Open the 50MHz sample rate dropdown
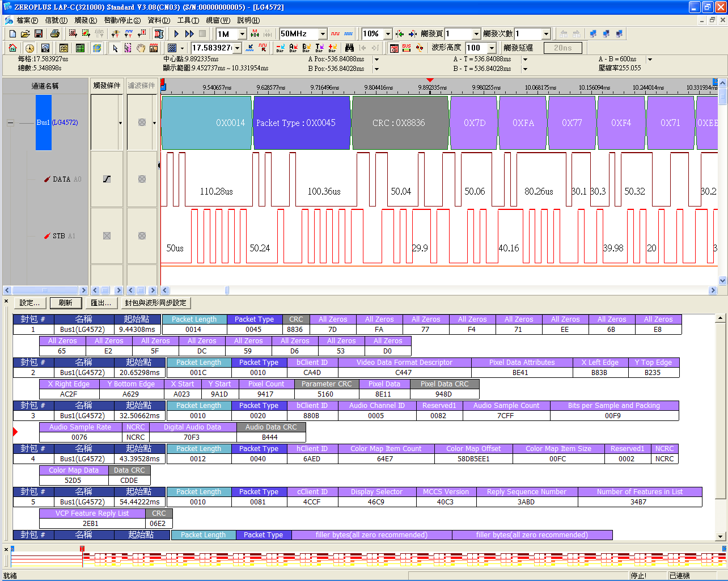 pos(323,34)
